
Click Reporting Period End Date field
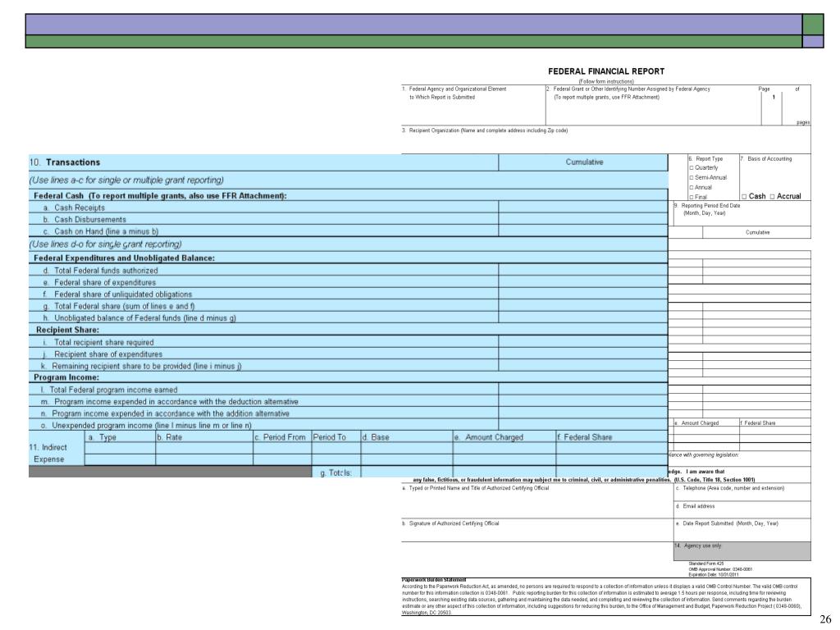pos(742,213)
